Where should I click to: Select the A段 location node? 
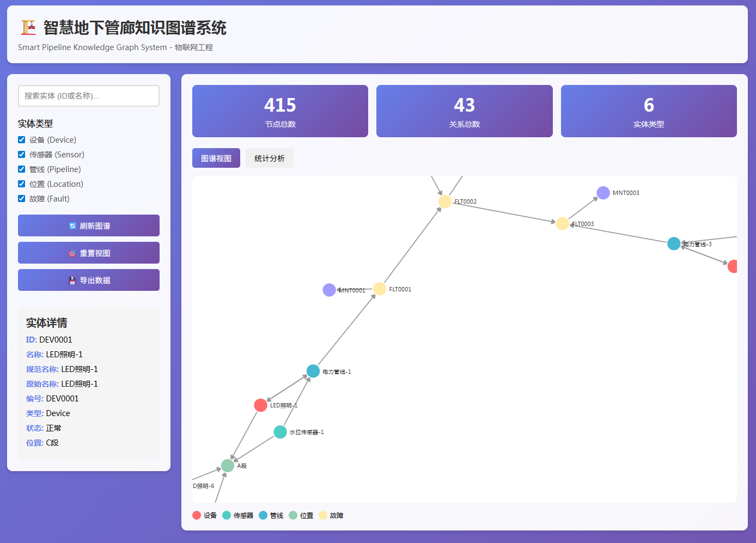(x=228, y=466)
